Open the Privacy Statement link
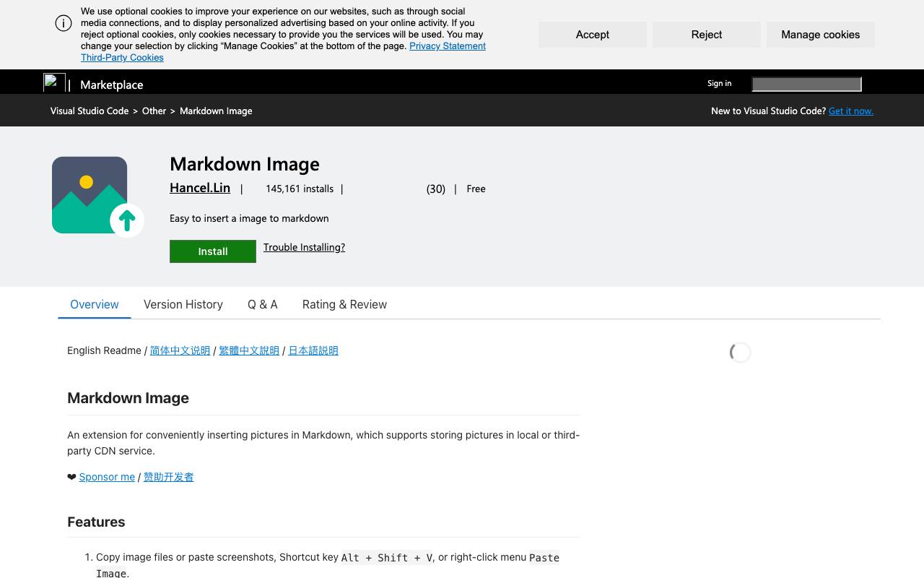 click(x=448, y=46)
